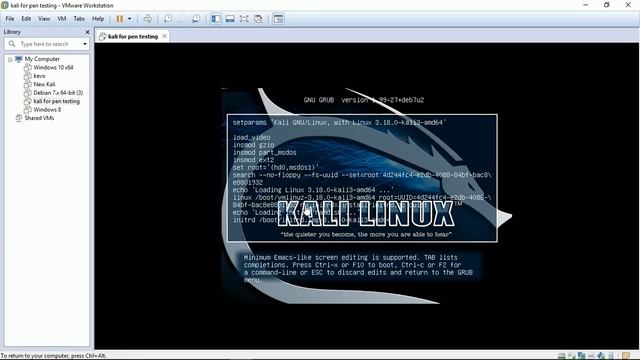Click the 'setparams' line in GRUB editor
The image size is (640, 360).
pyautogui.click(x=339, y=122)
